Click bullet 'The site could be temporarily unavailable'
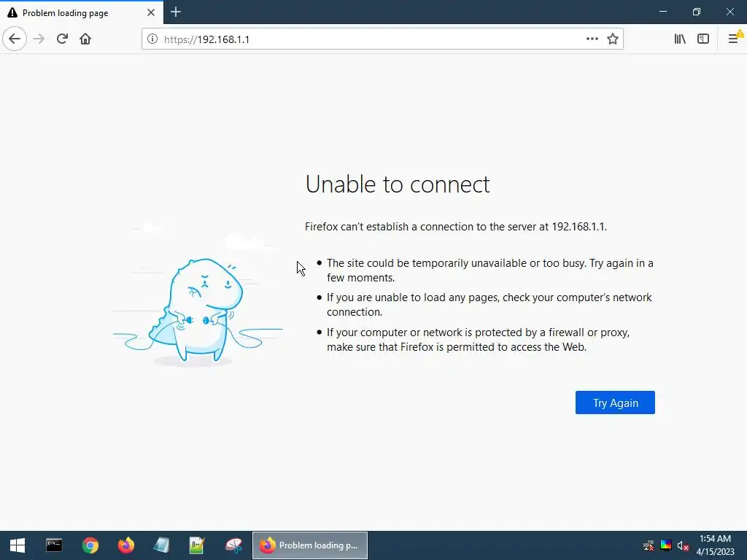Viewport: 747px width, 560px height. pos(489,270)
